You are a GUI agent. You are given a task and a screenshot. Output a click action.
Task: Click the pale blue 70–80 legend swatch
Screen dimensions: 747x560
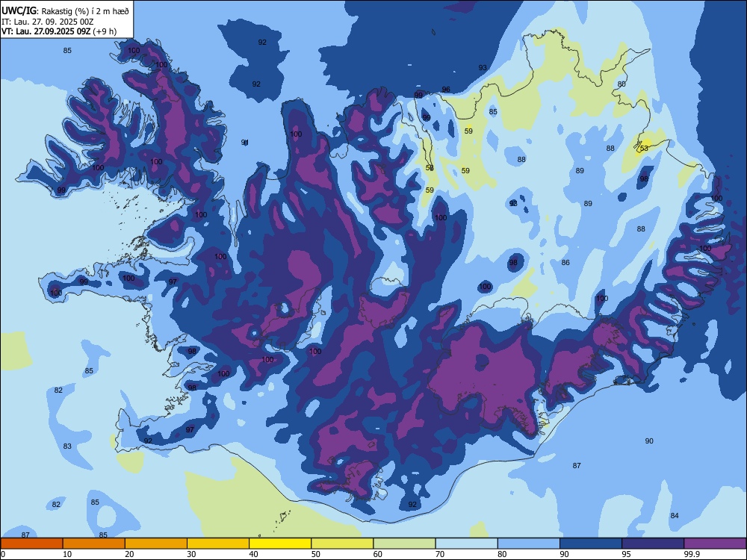466,544
